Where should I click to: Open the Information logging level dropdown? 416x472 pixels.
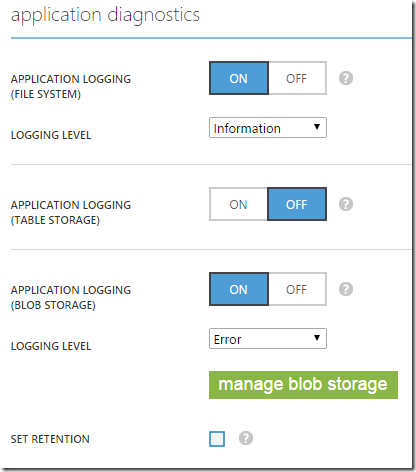[x=268, y=128]
